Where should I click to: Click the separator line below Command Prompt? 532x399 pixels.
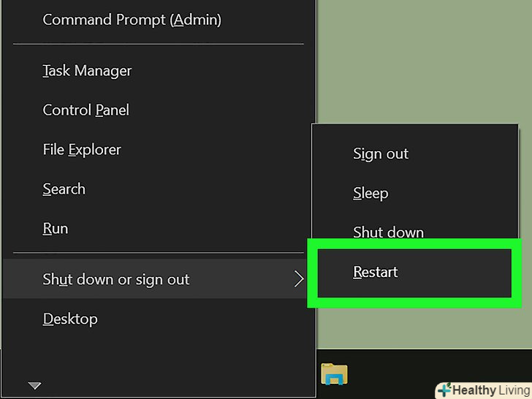pos(158,44)
